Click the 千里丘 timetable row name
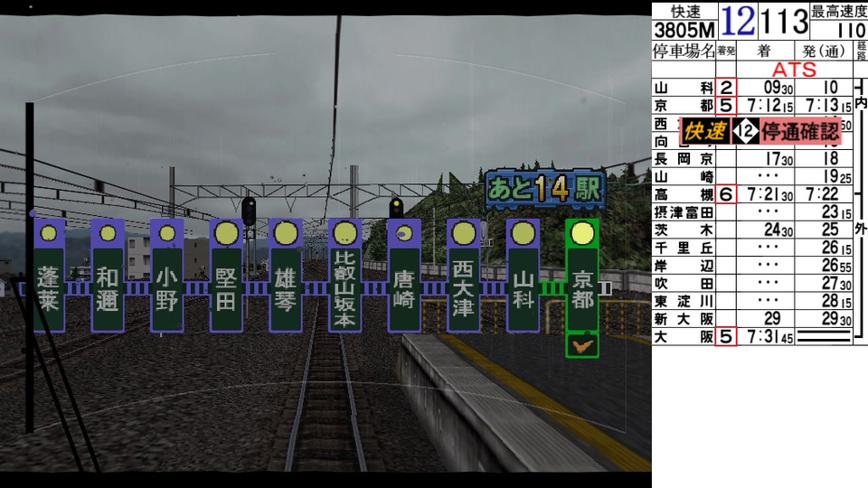The width and height of the screenshot is (868, 488). (684, 248)
